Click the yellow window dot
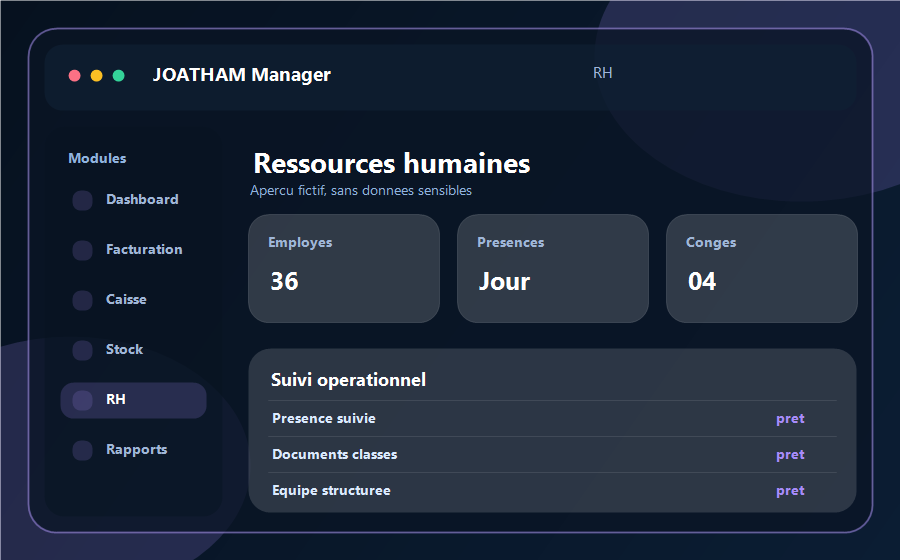The height and width of the screenshot is (560, 900). (96, 76)
